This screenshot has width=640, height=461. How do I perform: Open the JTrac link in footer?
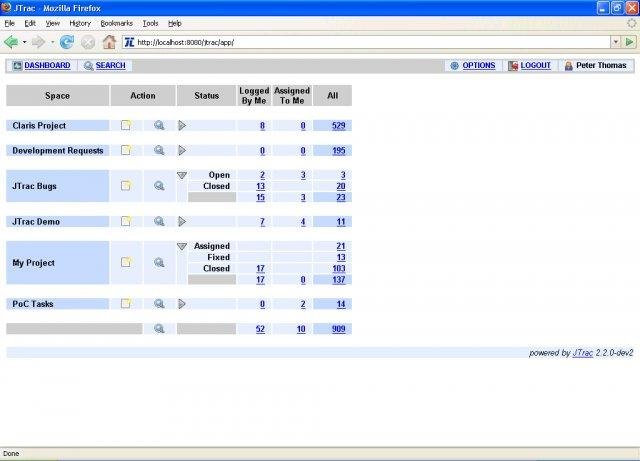[x=582, y=353]
